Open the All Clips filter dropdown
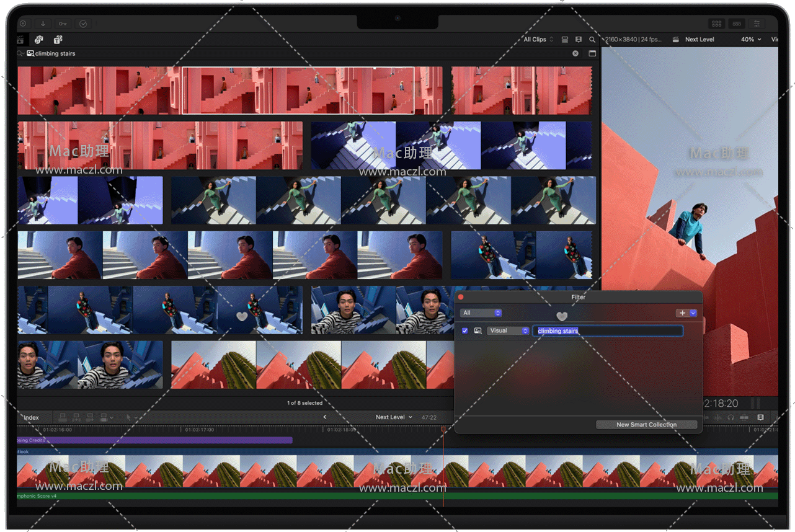The image size is (795, 532). [x=538, y=40]
